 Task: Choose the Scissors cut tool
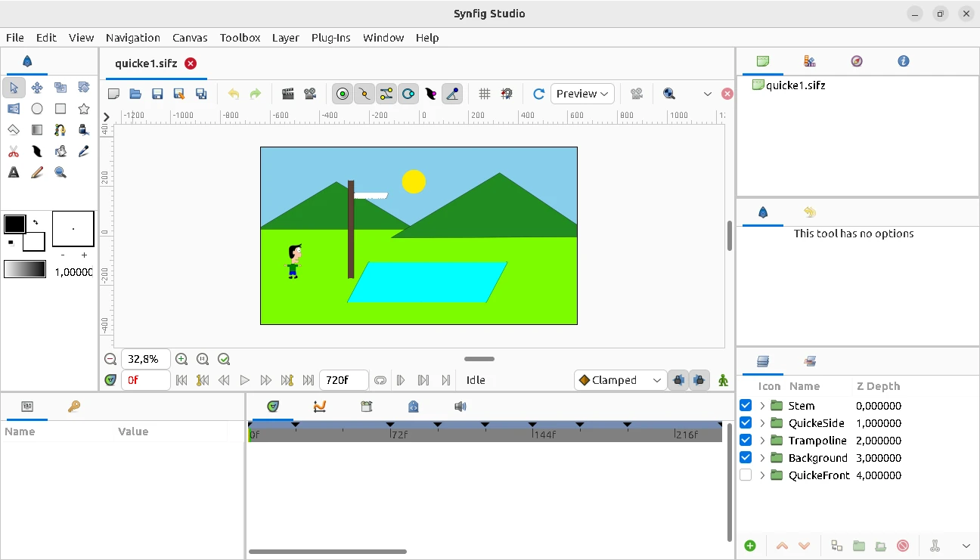[14, 151]
